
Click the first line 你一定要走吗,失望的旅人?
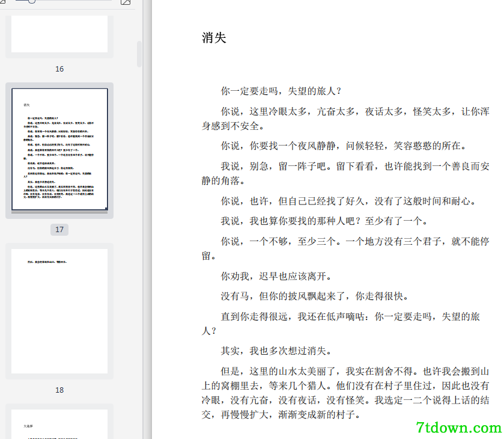(x=281, y=91)
